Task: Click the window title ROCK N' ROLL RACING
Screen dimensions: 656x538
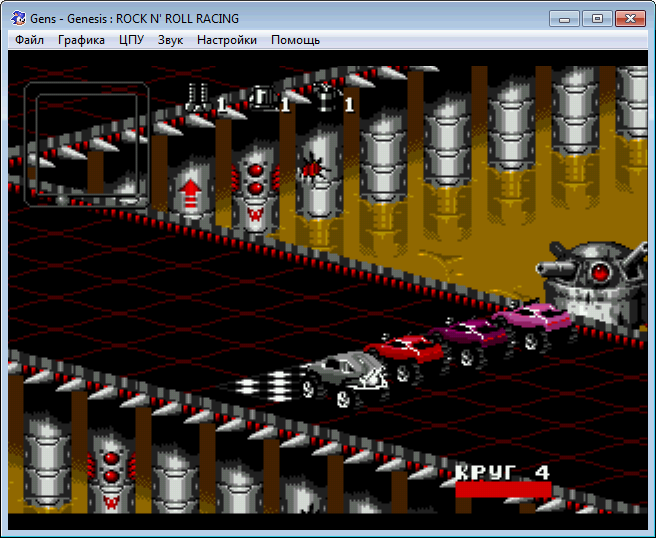Action: point(177,19)
